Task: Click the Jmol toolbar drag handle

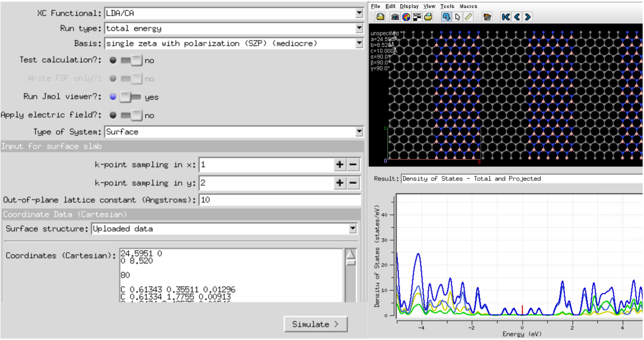Action: click(371, 17)
